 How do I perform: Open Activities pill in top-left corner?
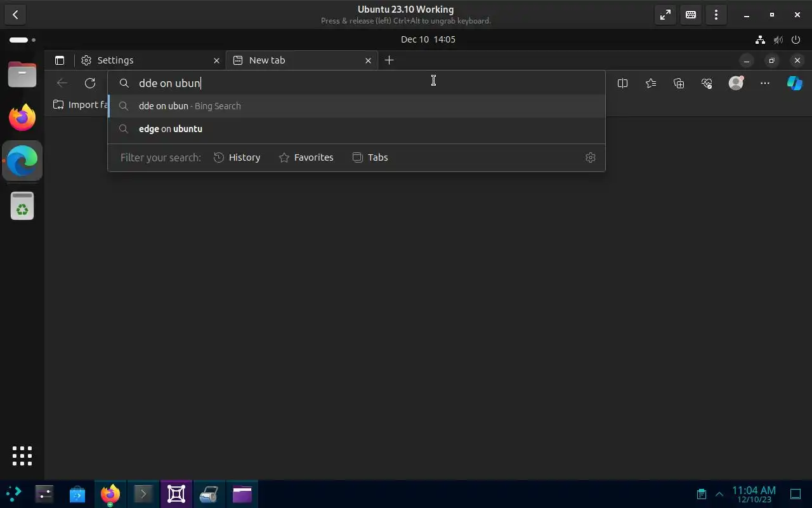pos(22,39)
